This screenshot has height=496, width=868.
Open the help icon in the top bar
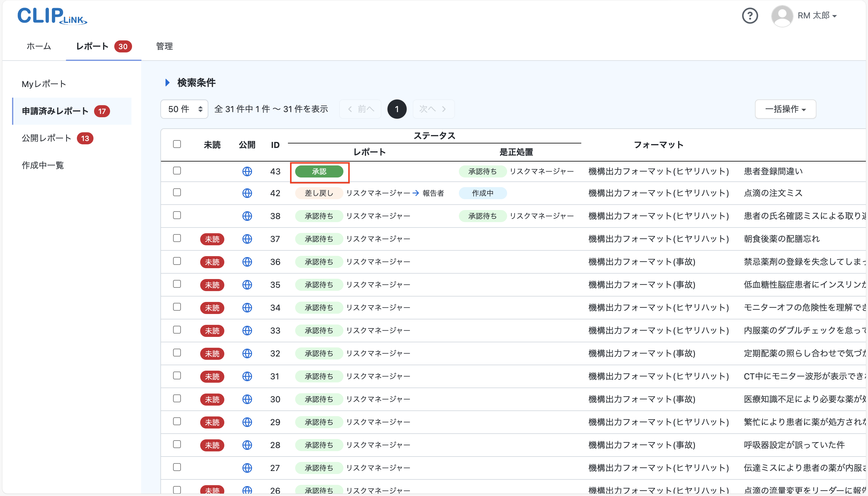pyautogui.click(x=750, y=15)
